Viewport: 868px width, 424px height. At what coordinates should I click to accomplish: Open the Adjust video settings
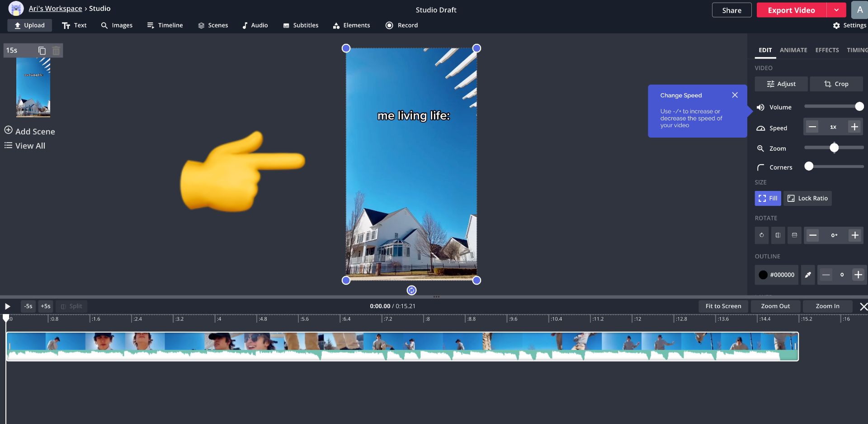coord(781,84)
